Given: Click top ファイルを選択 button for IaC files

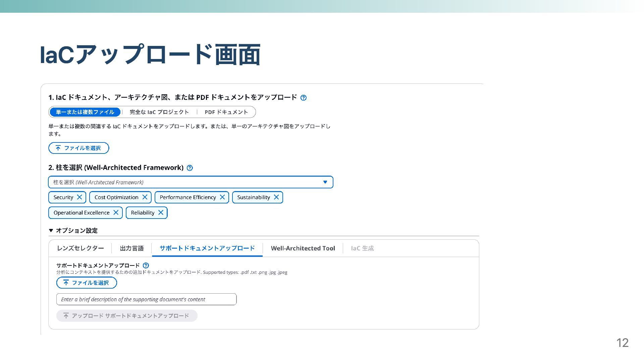Looking at the screenshot, I should pyautogui.click(x=78, y=148).
